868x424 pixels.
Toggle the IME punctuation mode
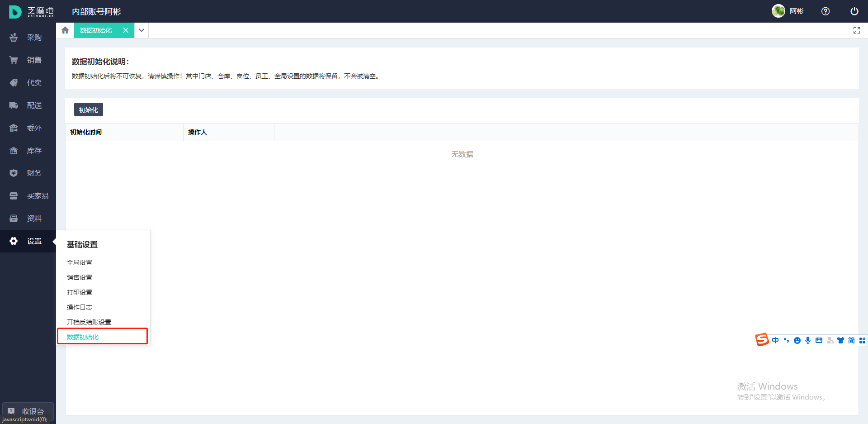(x=786, y=340)
